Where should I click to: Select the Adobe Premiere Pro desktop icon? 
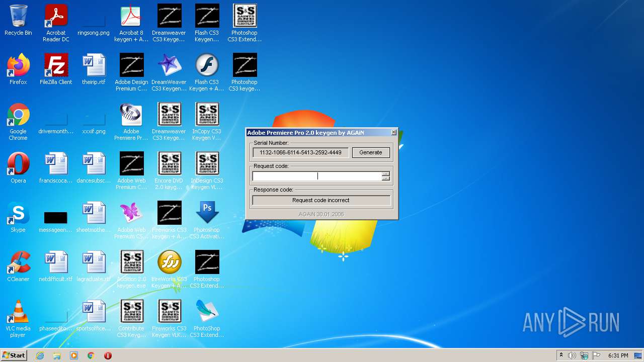point(131,121)
